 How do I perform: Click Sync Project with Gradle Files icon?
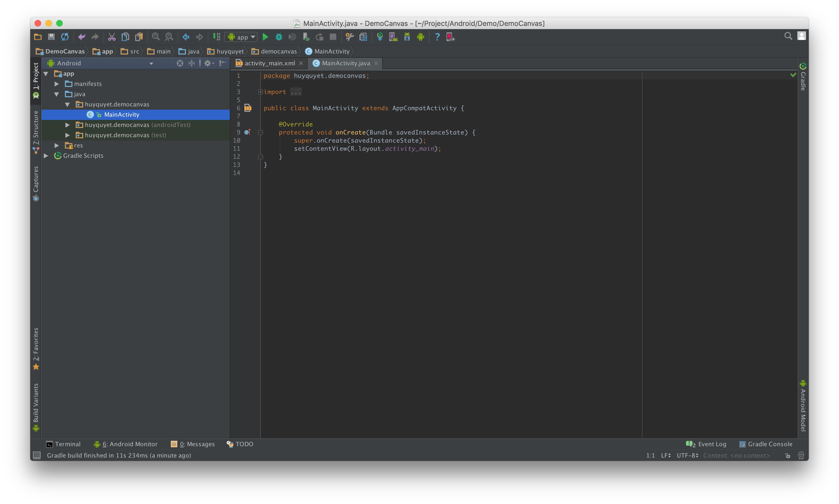tap(380, 37)
